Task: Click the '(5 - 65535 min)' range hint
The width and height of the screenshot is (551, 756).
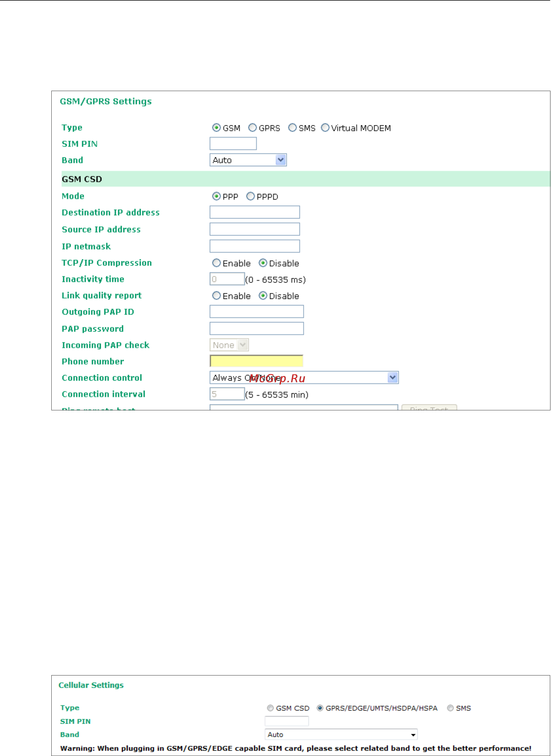Action: pos(277,395)
